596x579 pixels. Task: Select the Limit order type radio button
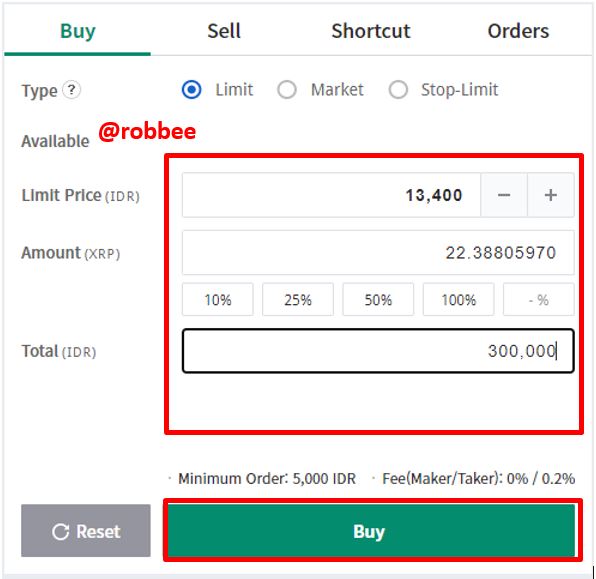[x=192, y=90]
